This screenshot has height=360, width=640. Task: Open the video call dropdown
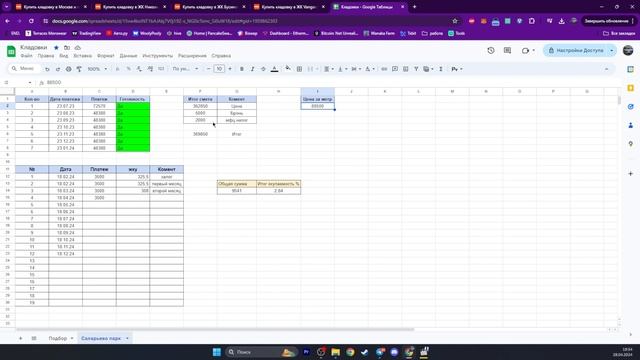528,50
